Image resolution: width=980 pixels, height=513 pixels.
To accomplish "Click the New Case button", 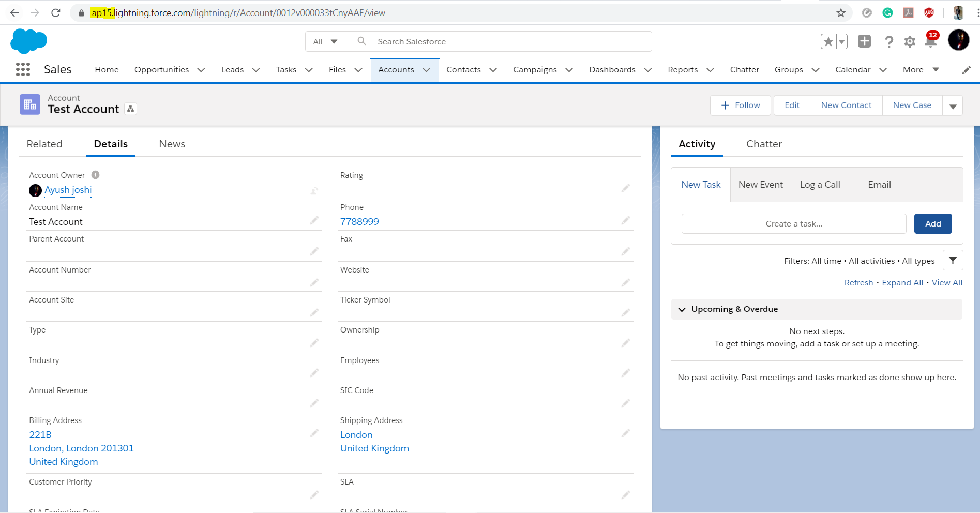I will coord(912,105).
